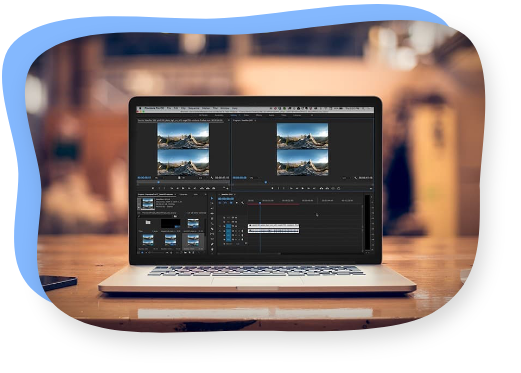
Task: Select the video clip on the timeline
Action: [273, 226]
